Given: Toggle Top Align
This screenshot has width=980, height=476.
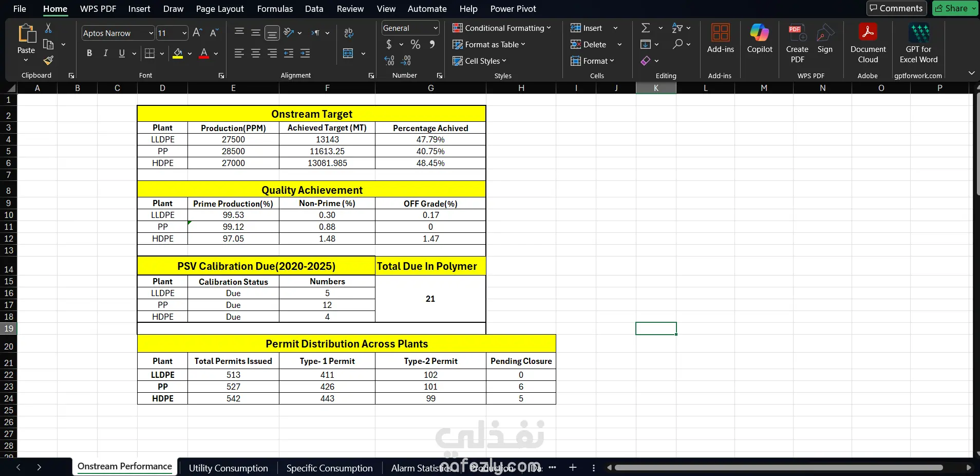Looking at the screenshot, I should [239, 33].
